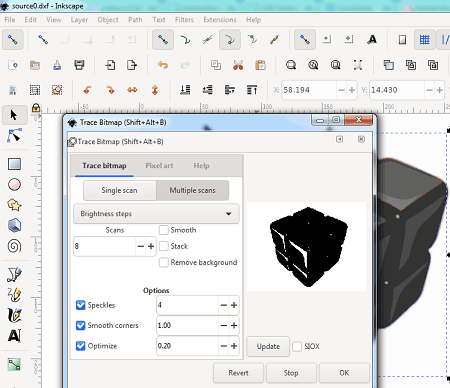The height and width of the screenshot is (388, 450).
Task: Choose the Rectangle tool
Action: pyautogui.click(x=14, y=164)
